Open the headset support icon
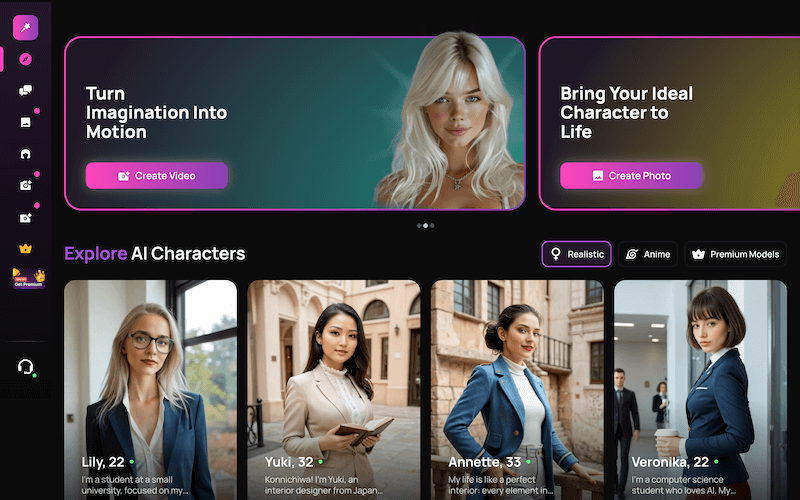Viewport: 800px width, 500px height. coord(26,366)
